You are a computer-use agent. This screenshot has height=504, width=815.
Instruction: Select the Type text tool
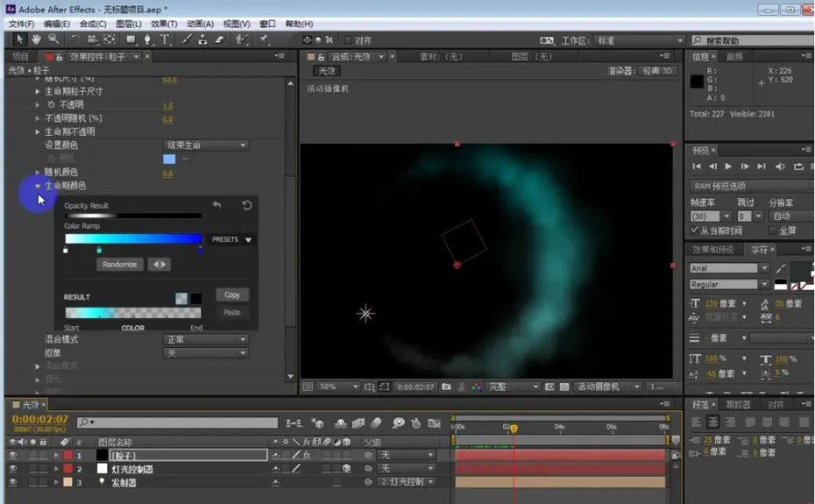coord(165,39)
